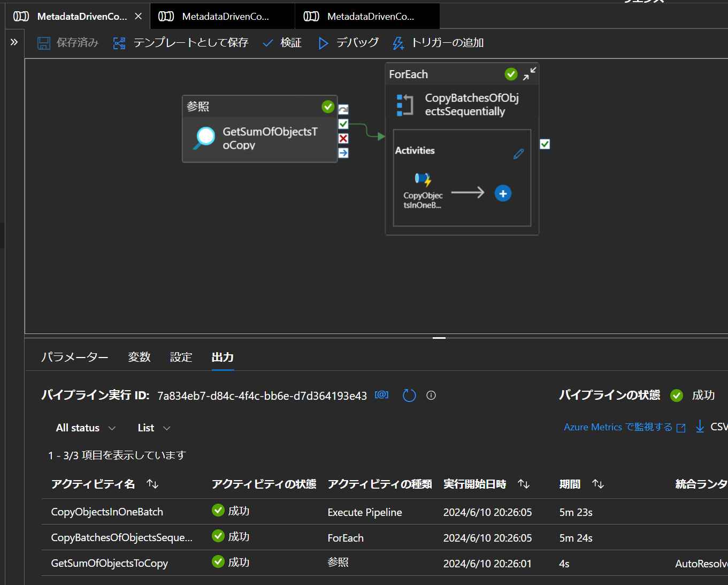The height and width of the screenshot is (585, 728).
Task: Add activity with the blue plus button
Action: pyautogui.click(x=503, y=193)
